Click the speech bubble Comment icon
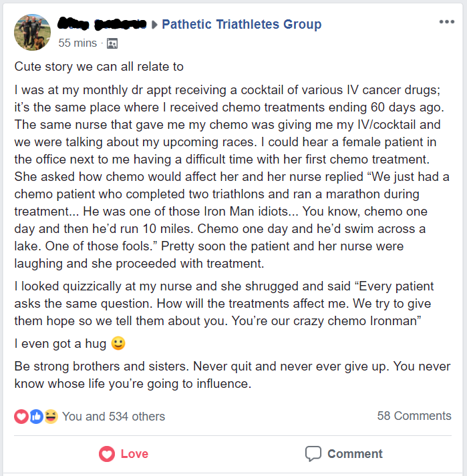This screenshot has height=476, width=467. pyautogui.click(x=313, y=454)
